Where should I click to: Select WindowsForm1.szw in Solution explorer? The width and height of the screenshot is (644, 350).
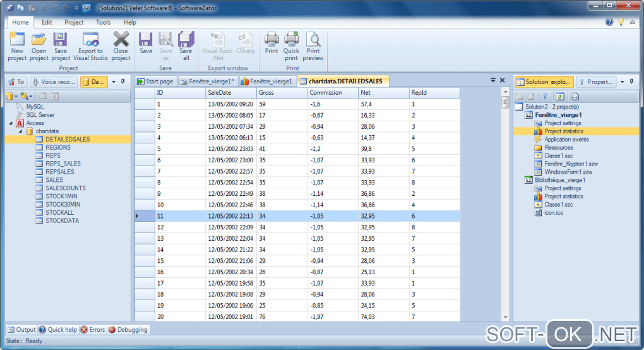pyautogui.click(x=568, y=172)
